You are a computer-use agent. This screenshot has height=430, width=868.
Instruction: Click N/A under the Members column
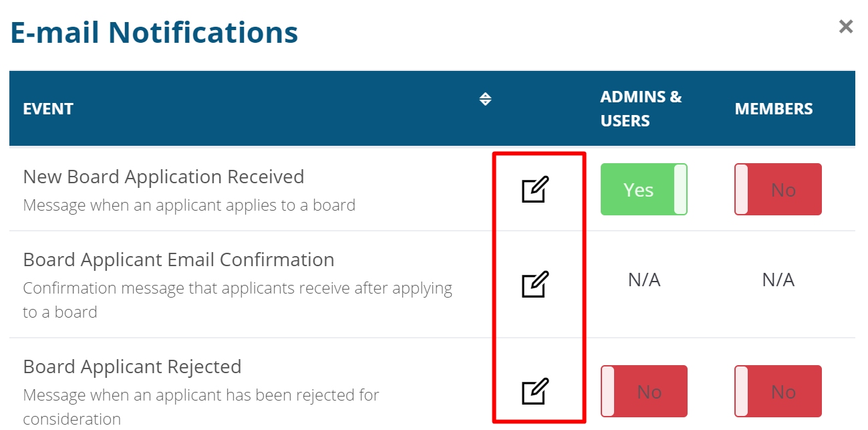778,280
